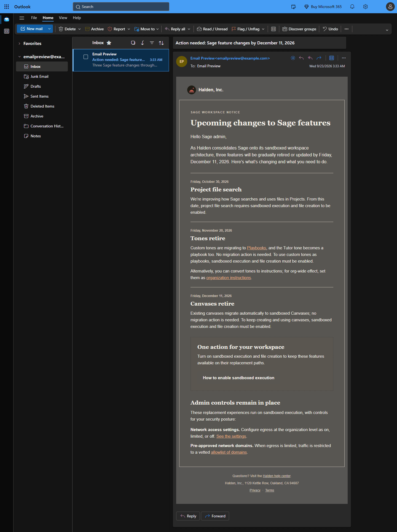Image resolution: width=397 pixels, height=532 pixels.
Task: Change sort order with the up-down arrows icon
Action: point(161,43)
